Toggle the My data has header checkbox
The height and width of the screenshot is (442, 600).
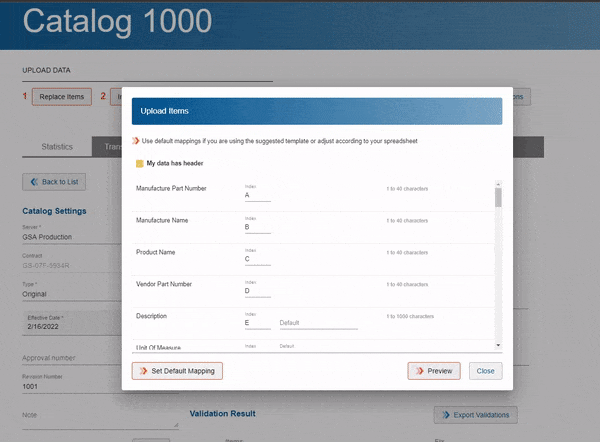pos(140,163)
